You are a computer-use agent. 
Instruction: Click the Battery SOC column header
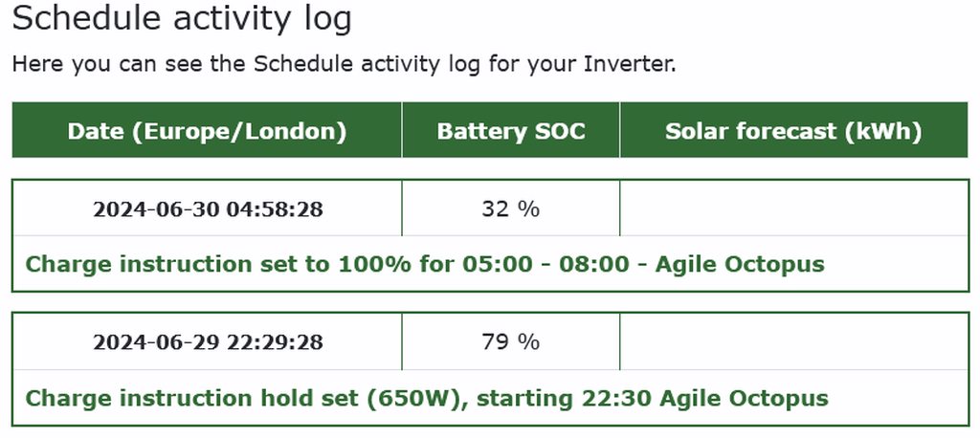(510, 131)
